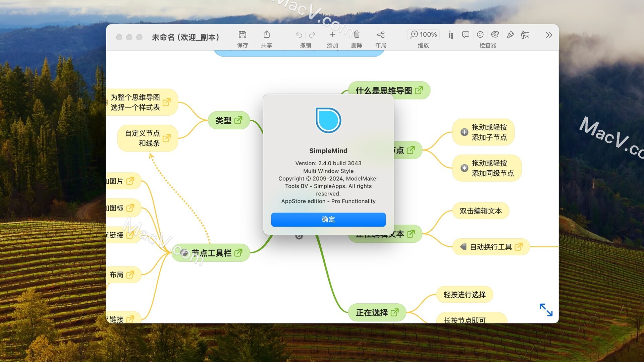Select the 双击编辑文本 node
Screen dimensions: 644x362
(x=480, y=211)
